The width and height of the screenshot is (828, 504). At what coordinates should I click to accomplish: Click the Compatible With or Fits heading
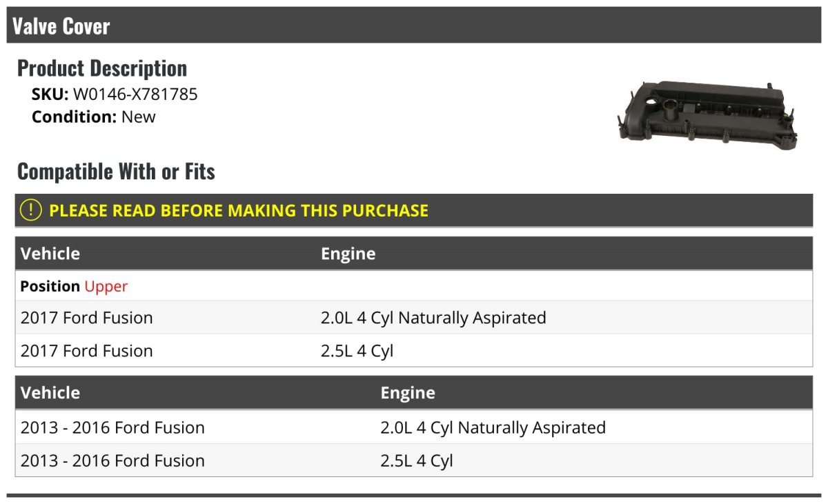116,171
